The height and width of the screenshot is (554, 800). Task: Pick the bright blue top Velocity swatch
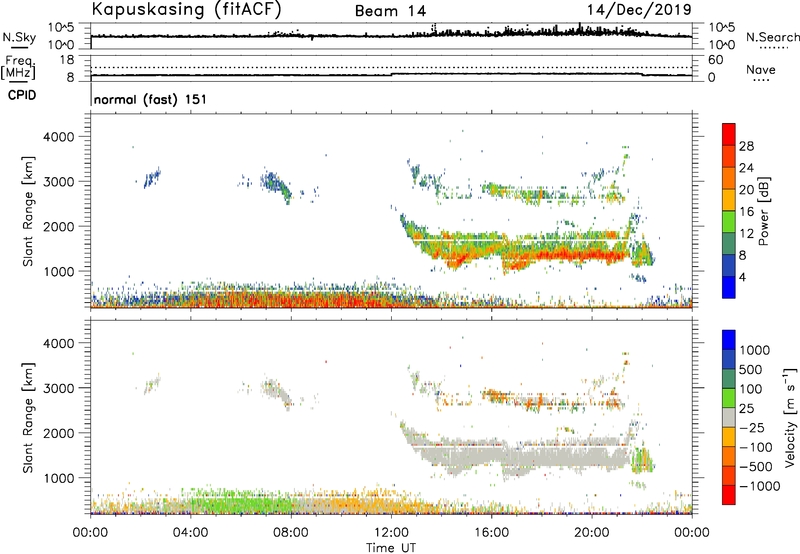[729, 340]
